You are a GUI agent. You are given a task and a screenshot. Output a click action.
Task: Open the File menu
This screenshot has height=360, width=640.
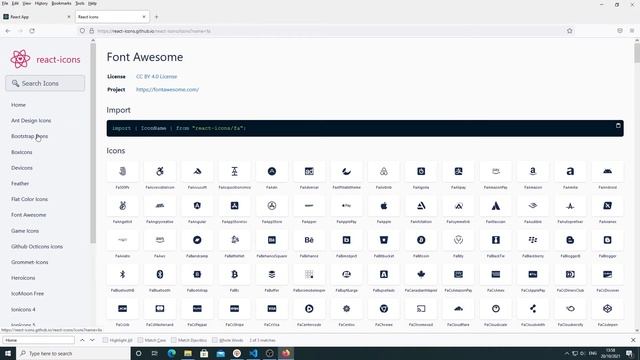point(5,3)
